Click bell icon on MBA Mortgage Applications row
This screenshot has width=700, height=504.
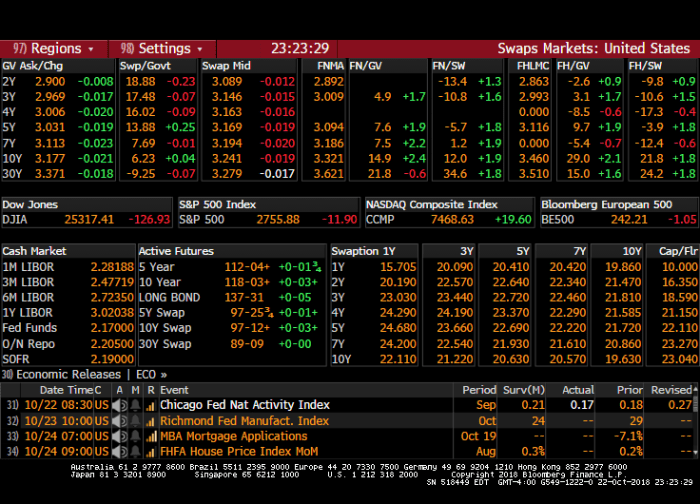pyautogui.click(x=135, y=436)
